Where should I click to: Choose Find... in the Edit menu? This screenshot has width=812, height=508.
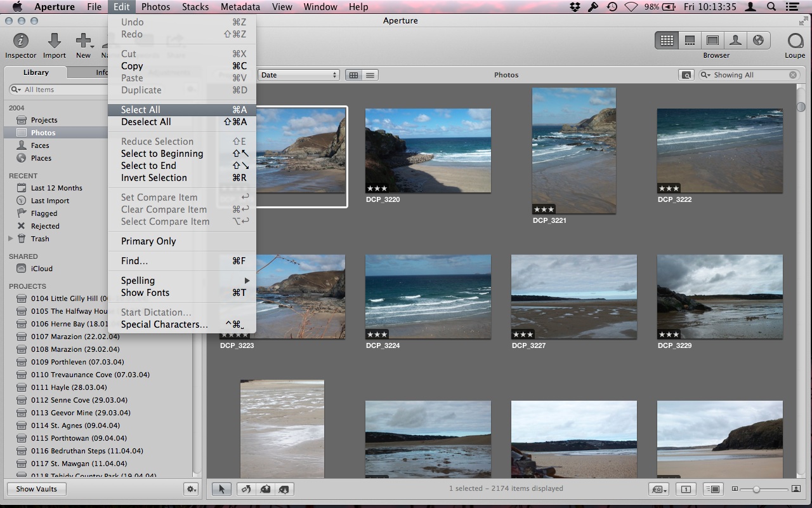pos(182,261)
